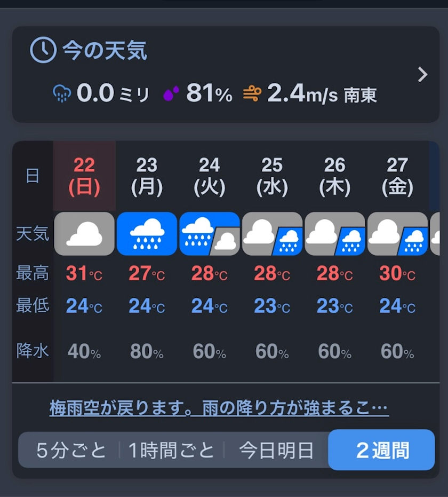Expand current weather details with the chevron

(422, 75)
